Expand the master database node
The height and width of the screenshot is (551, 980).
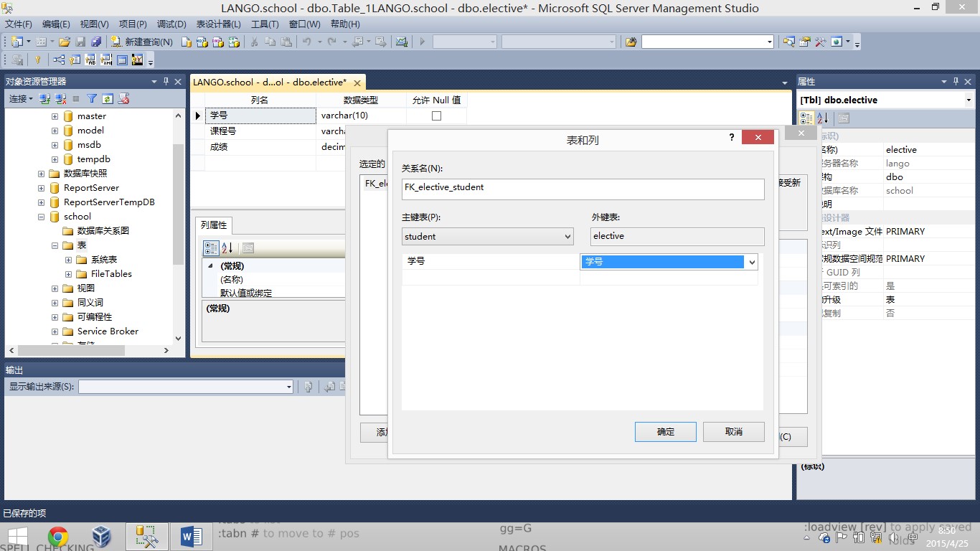[55, 116]
